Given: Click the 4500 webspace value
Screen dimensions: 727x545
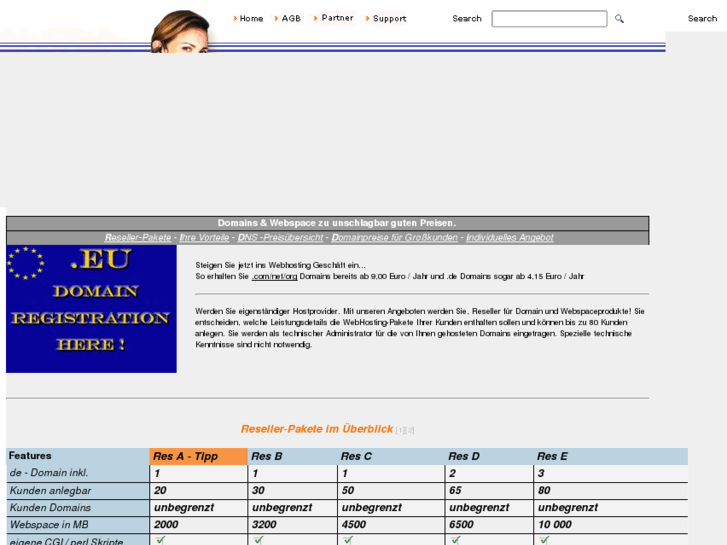Looking at the screenshot, I should 354,525.
